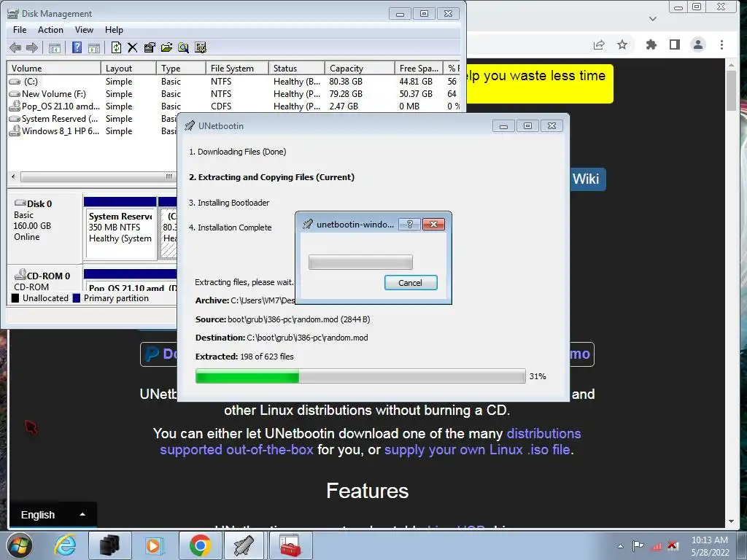Click the Back arrow in Disk Management toolbar
747x560 pixels.
point(15,47)
